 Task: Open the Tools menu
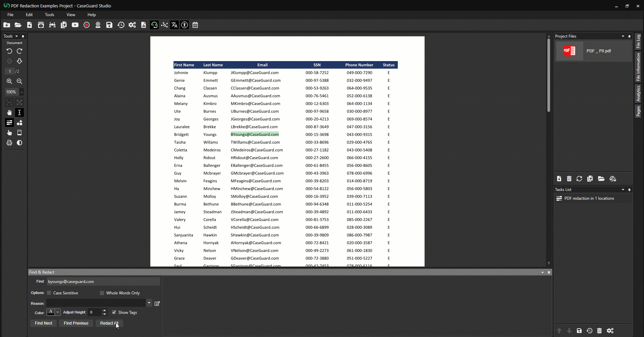pyautogui.click(x=49, y=14)
